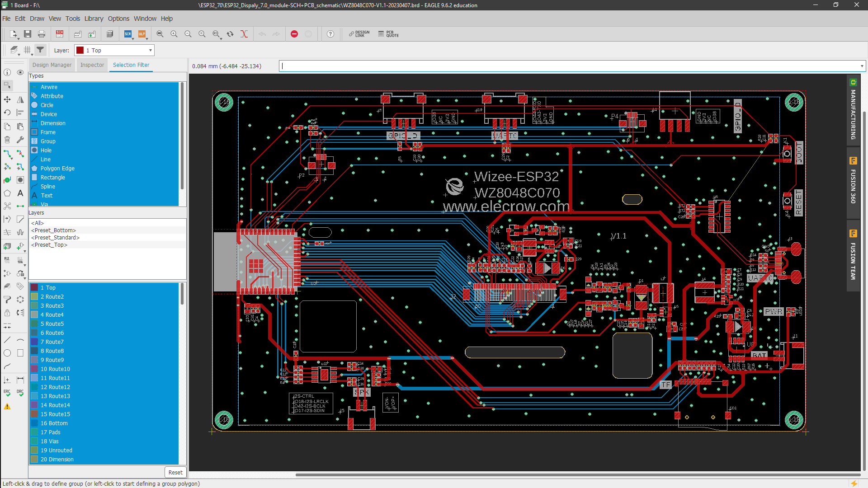
Task: Click the Zoom to fit icon
Action: click(x=160, y=34)
